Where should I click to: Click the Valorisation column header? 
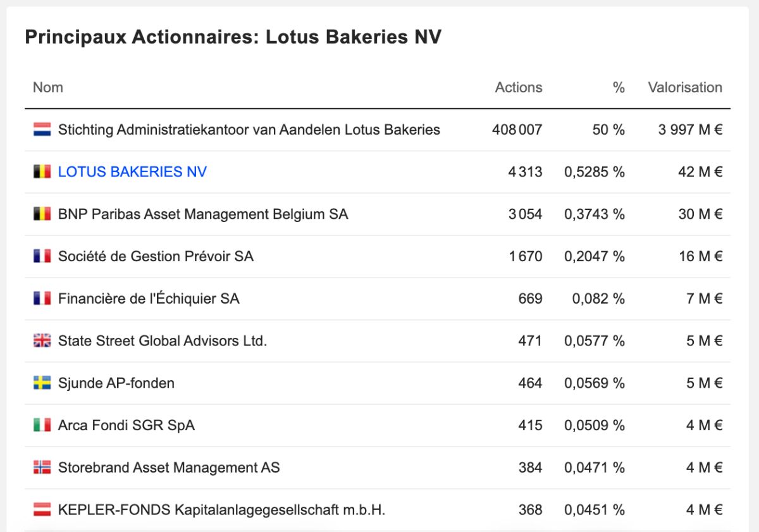coord(685,87)
